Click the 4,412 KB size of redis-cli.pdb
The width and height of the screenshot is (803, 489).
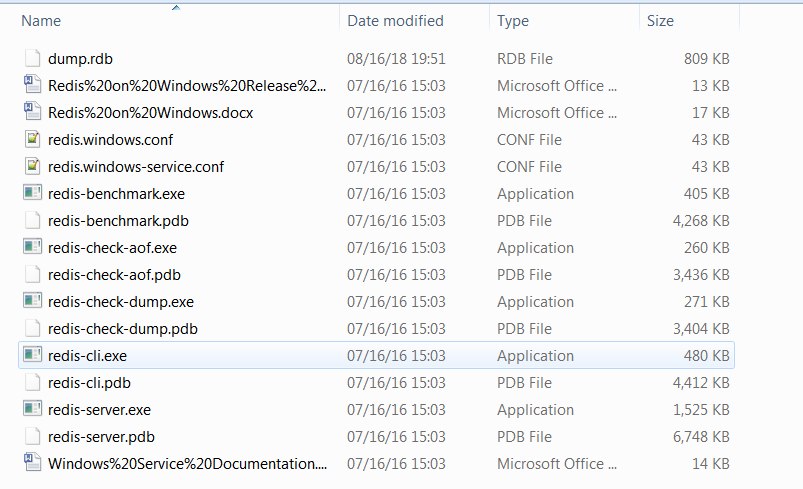701,382
